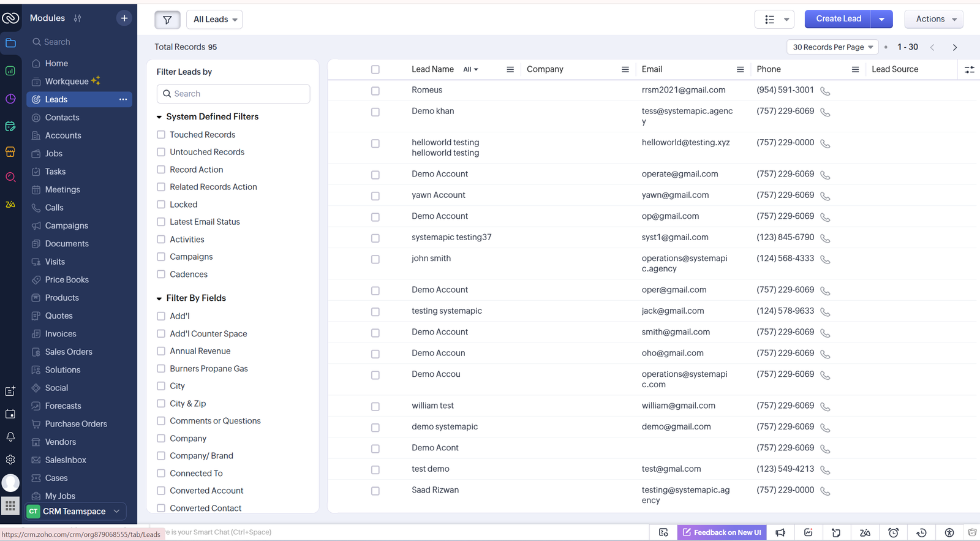Image resolution: width=980 pixels, height=541 pixels.
Task: Open the list view type dropdown
Action: pyautogui.click(x=775, y=20)
